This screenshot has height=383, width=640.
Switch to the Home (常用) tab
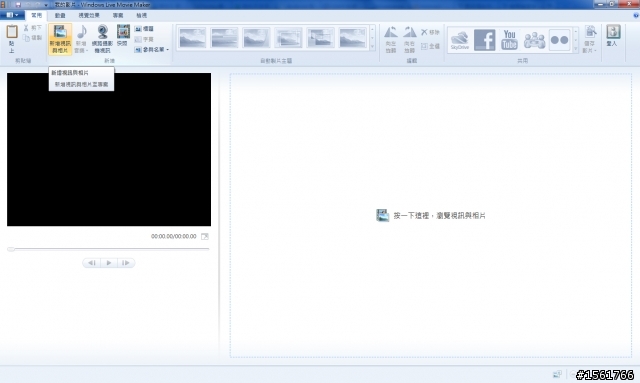click(x=36, y=15)
